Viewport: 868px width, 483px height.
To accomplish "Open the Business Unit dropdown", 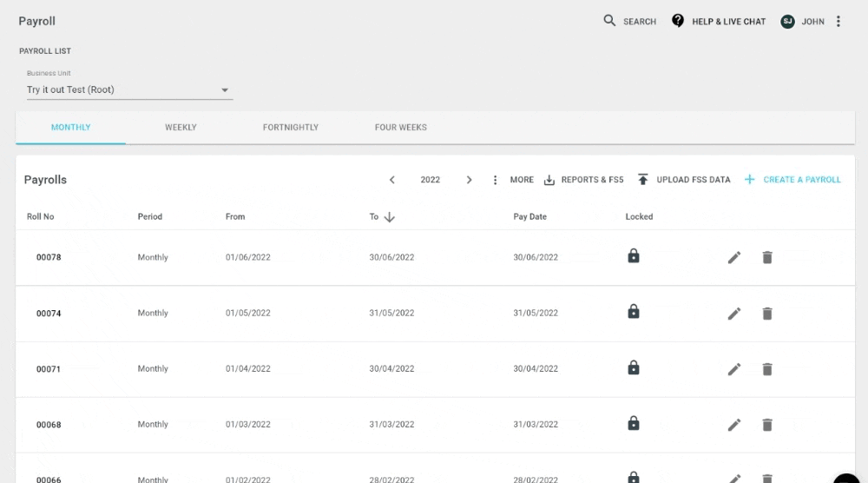I will (129, 89).
